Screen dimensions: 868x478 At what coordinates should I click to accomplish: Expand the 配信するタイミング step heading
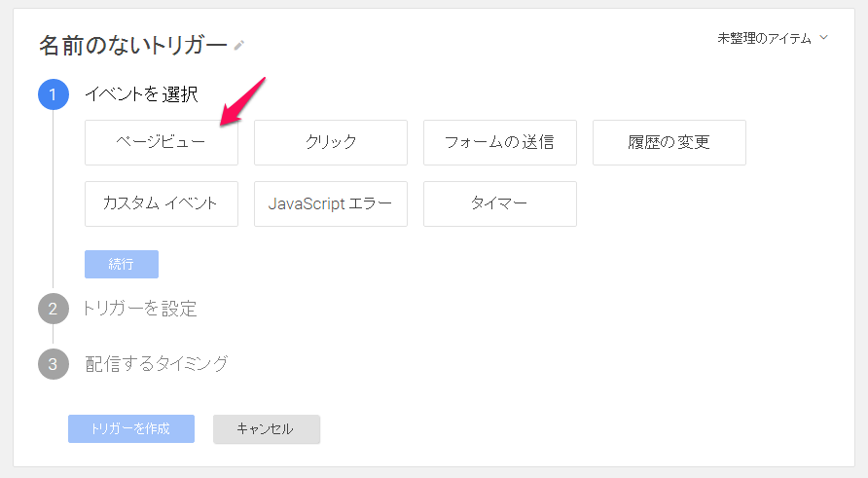157,363
